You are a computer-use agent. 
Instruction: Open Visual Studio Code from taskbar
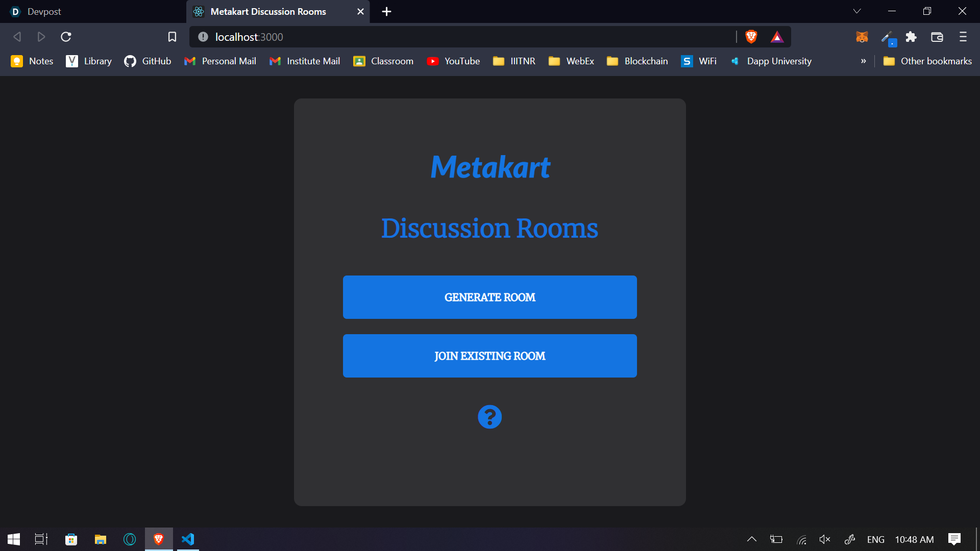(188, 539)
